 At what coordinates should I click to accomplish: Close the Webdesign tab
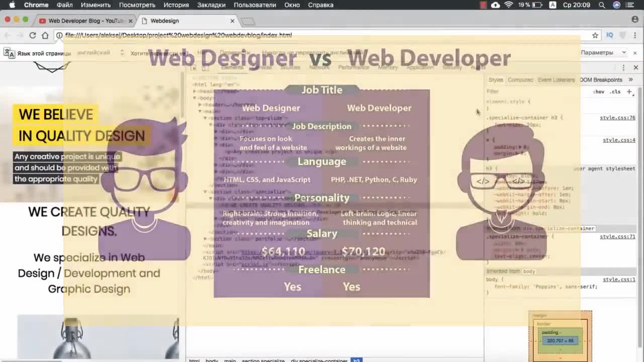tap(232, 21)
